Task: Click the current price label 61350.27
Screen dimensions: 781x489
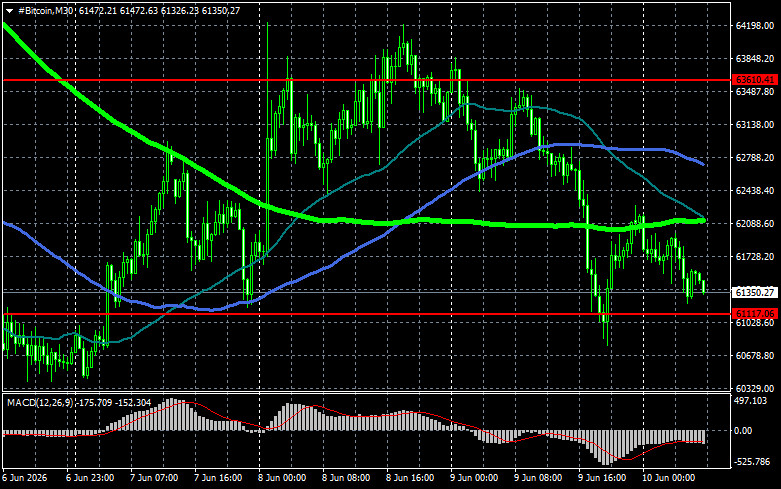Action: [755, 292]
